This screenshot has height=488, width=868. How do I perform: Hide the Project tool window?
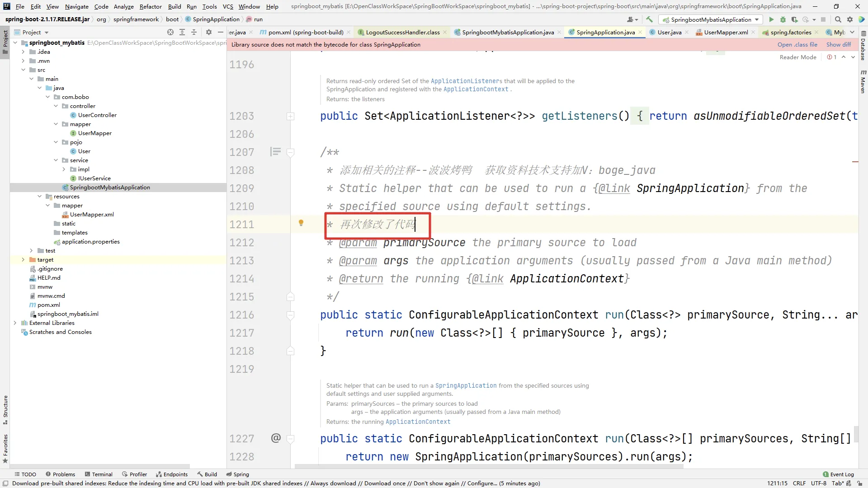pos(220,32)
